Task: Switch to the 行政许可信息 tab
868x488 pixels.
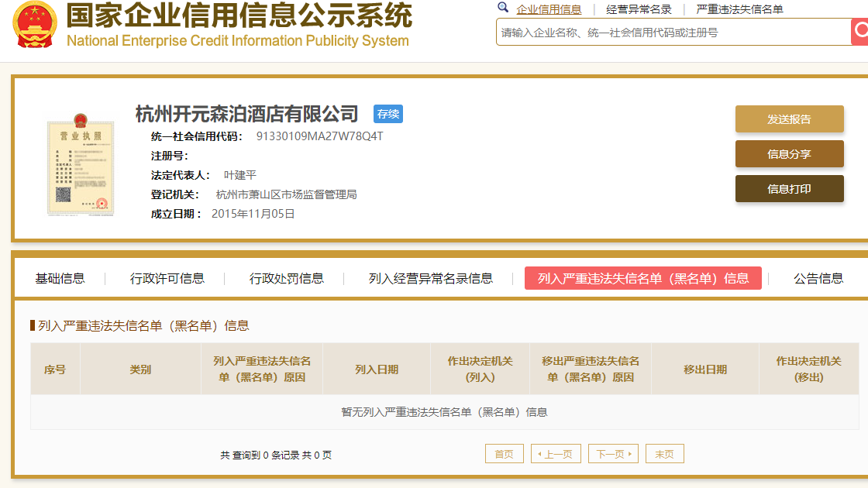Action: pos(167,278)
